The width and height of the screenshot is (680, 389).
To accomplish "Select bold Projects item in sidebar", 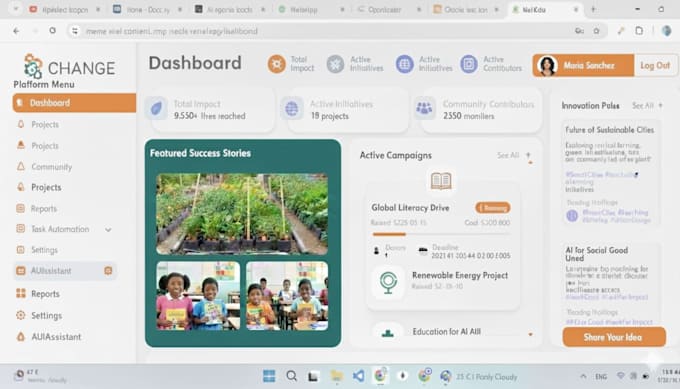I will pos(46,187).
